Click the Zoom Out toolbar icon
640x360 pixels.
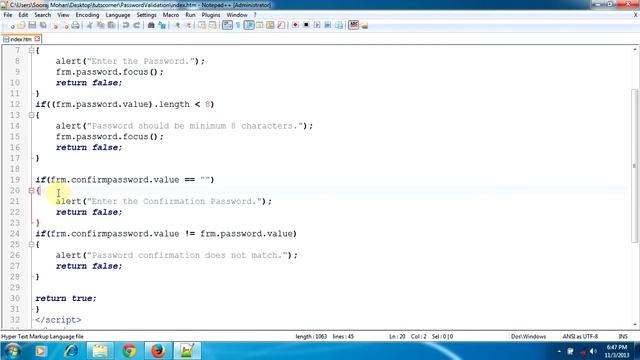pos(188,25)
